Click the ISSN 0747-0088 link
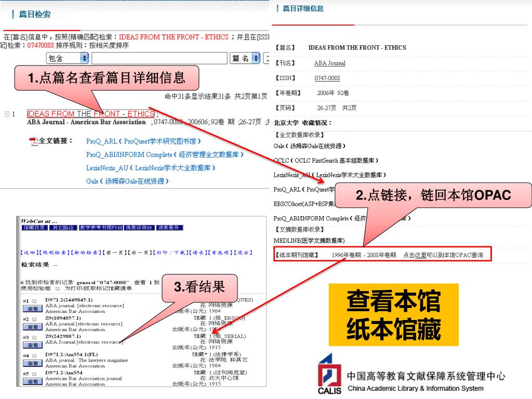This screenshot has width=532, height=399. click(327, 78)
